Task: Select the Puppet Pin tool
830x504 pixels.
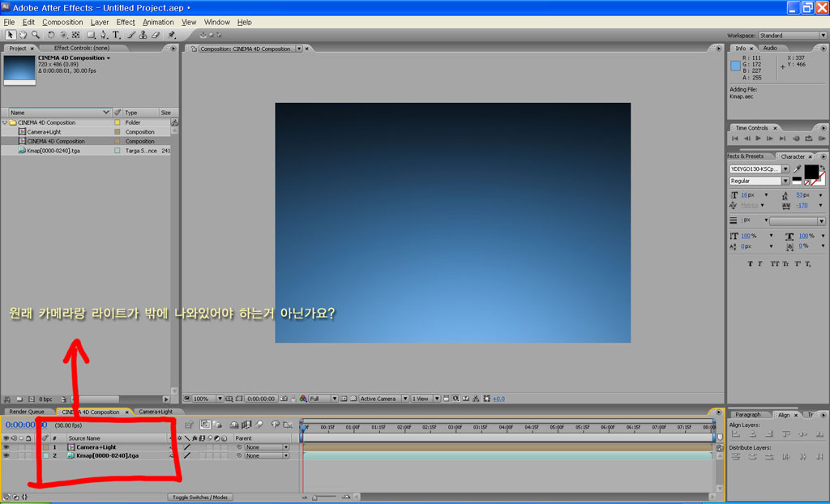Action: (x=172, y=35)
